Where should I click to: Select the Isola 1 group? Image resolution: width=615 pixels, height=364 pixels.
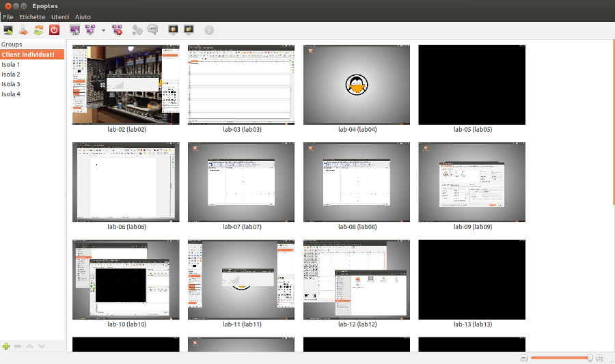pos(11,64)
